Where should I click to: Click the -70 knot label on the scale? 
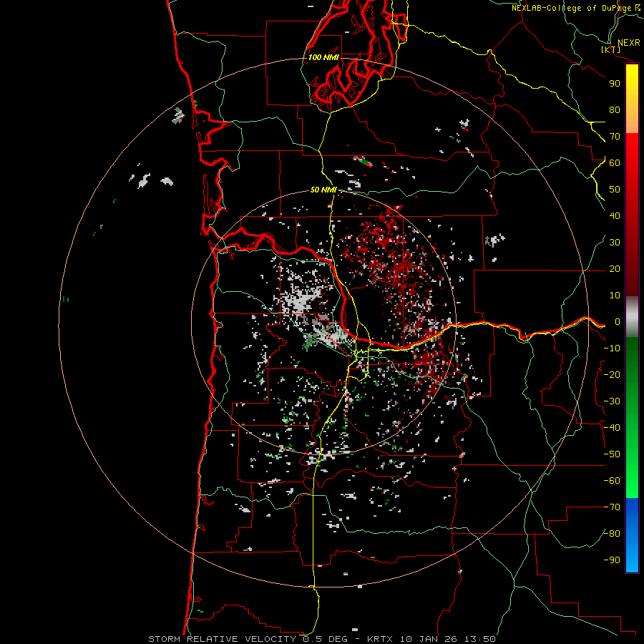(612, 507)
